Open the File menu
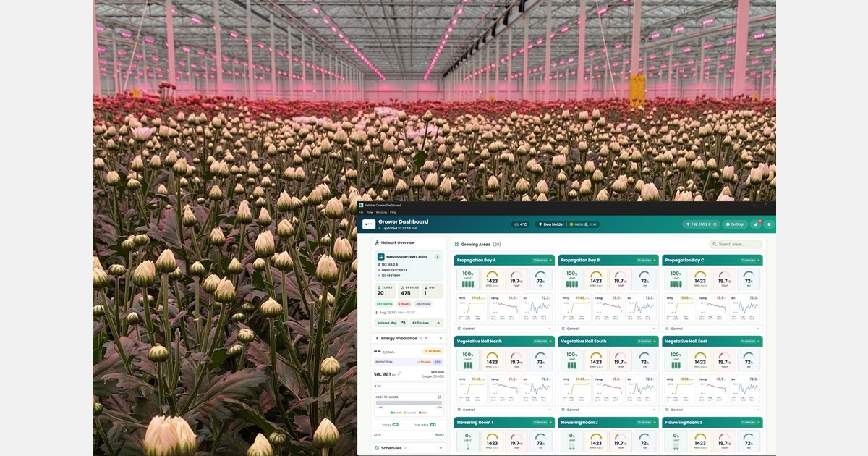Image resolution: width=868 pixels, height=456 pixels. click(361, 212)
